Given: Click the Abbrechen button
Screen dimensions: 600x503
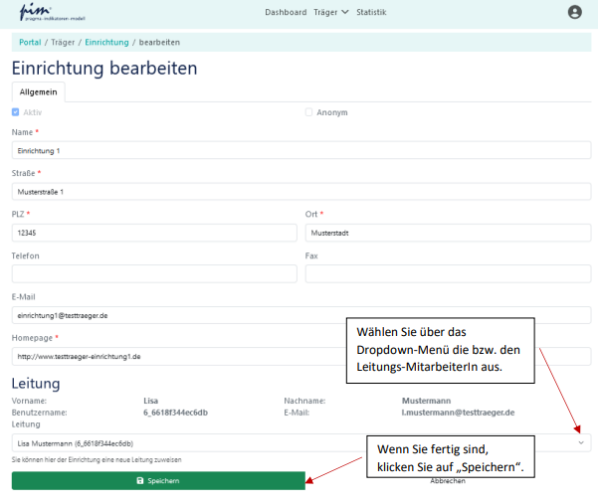Looking at the screenshot, I should tap(447, 481).
